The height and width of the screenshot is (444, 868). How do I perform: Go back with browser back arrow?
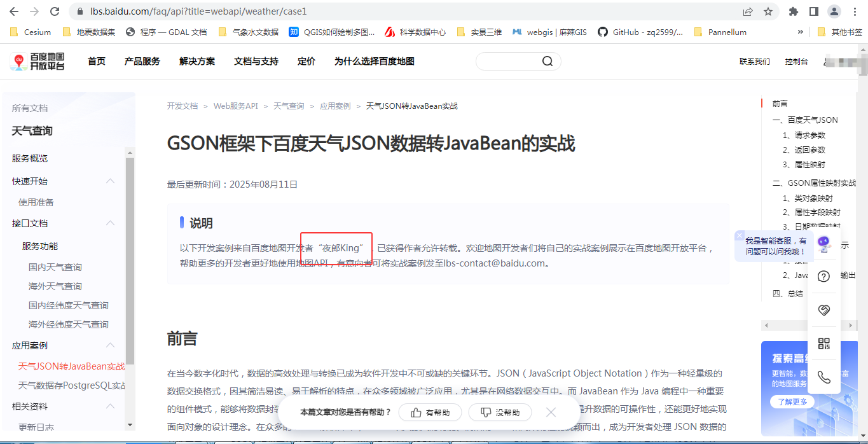[x=14, y=11]
